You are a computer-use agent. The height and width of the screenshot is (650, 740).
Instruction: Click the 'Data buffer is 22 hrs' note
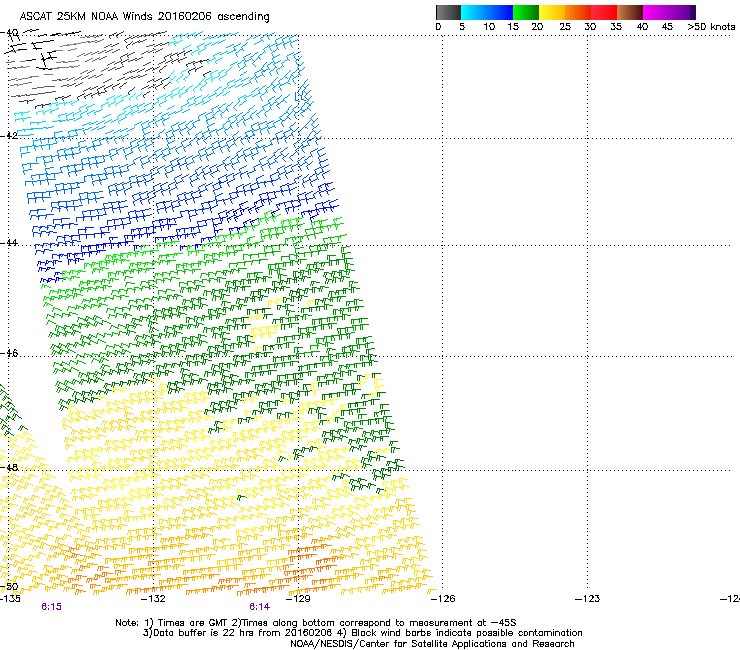point(362,633)
